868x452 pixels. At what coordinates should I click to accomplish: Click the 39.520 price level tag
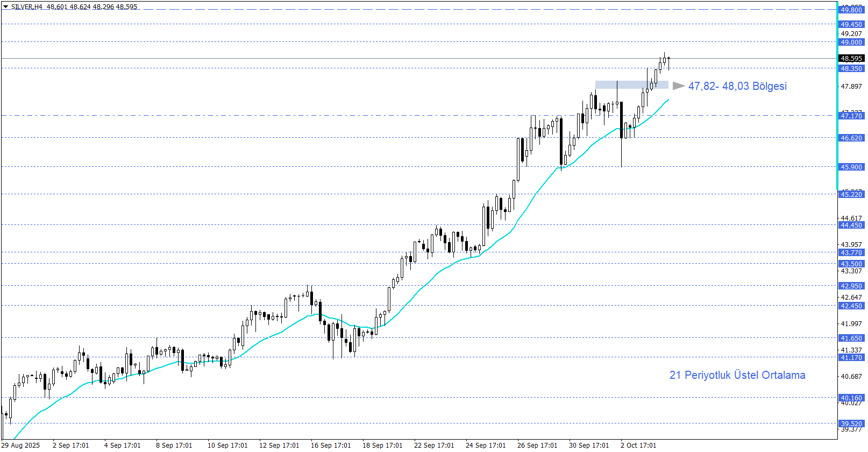[851, 423]
